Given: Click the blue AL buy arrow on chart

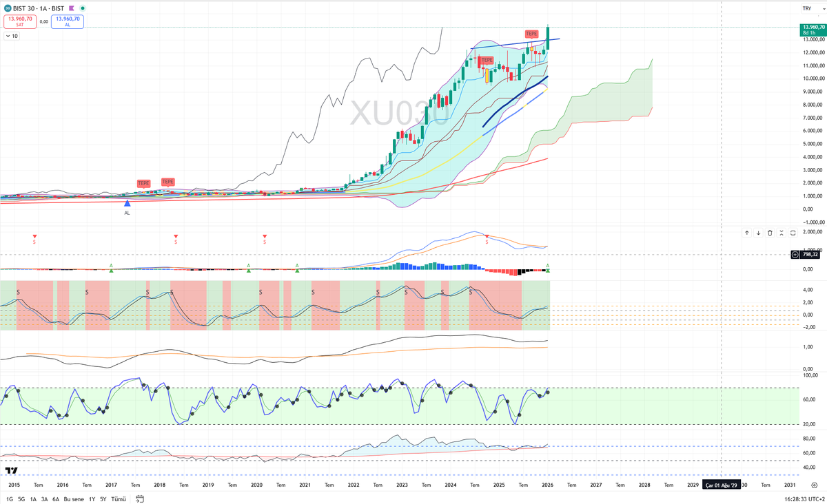Looking at the screenshot, I should 127,203.
